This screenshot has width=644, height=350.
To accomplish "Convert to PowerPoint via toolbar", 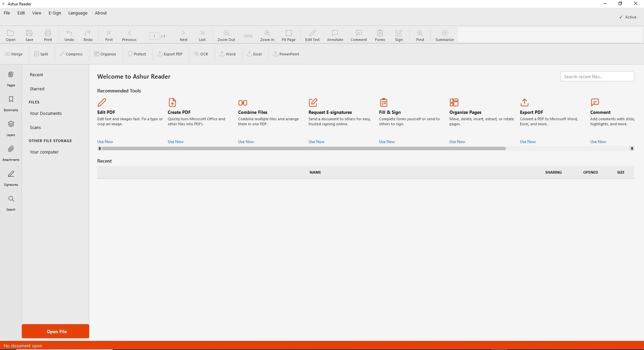I will pyautogui.click(x=286, y=54).
